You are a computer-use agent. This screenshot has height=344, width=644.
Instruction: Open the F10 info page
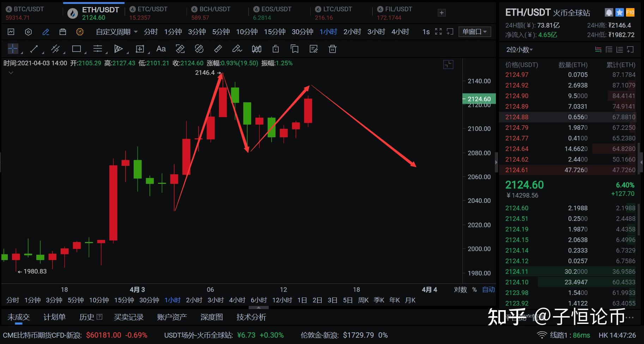click(630, 13)
